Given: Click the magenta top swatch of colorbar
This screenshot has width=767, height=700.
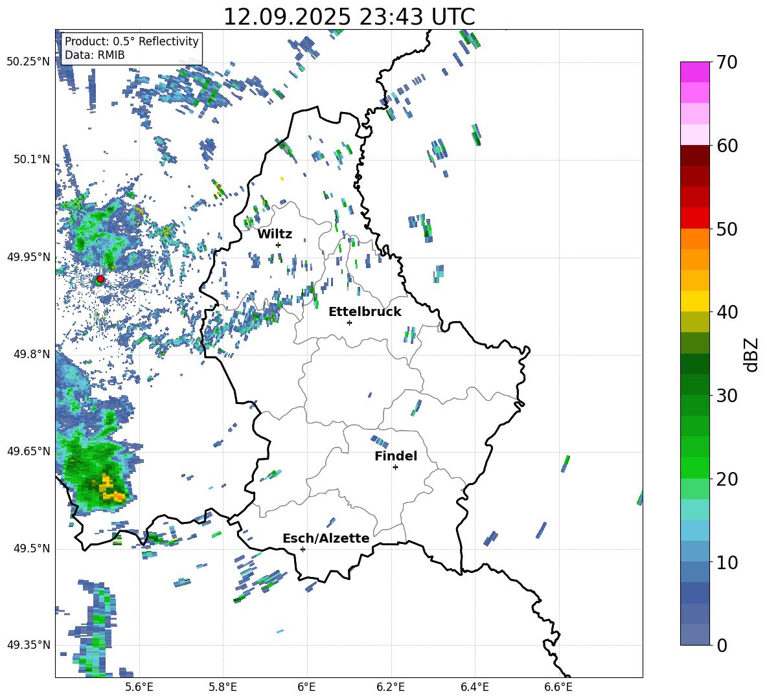Looking at the screenshot, I should (x=694, y=72).
